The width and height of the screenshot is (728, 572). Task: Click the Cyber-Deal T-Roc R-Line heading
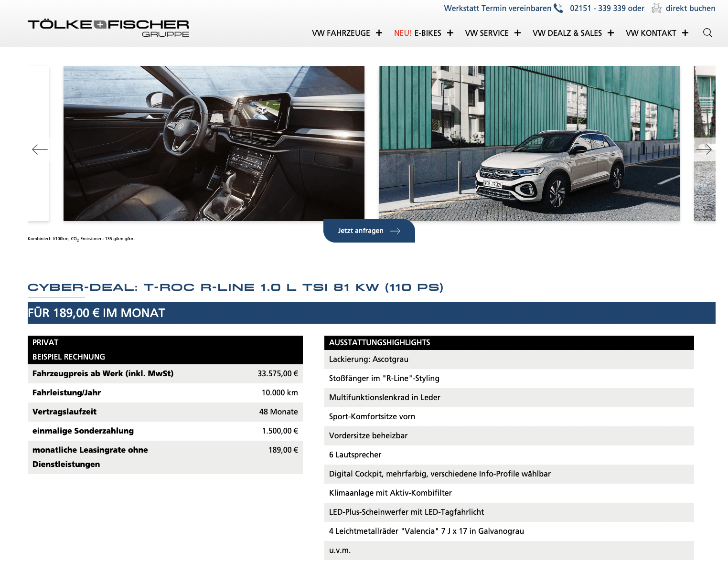click(236, 287)
